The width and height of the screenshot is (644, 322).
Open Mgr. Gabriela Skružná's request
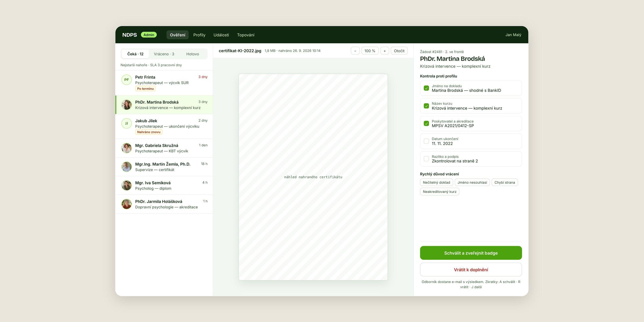[x=164, y=148]
